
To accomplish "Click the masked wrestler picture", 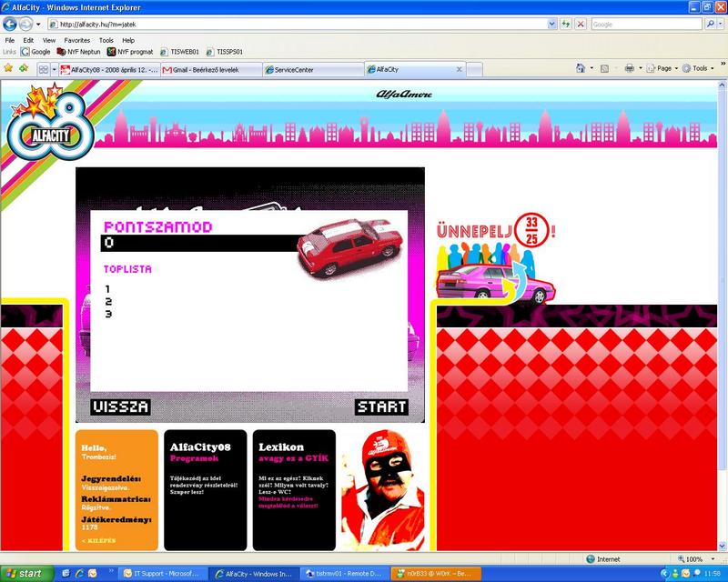I will click(x=383, y=490).
